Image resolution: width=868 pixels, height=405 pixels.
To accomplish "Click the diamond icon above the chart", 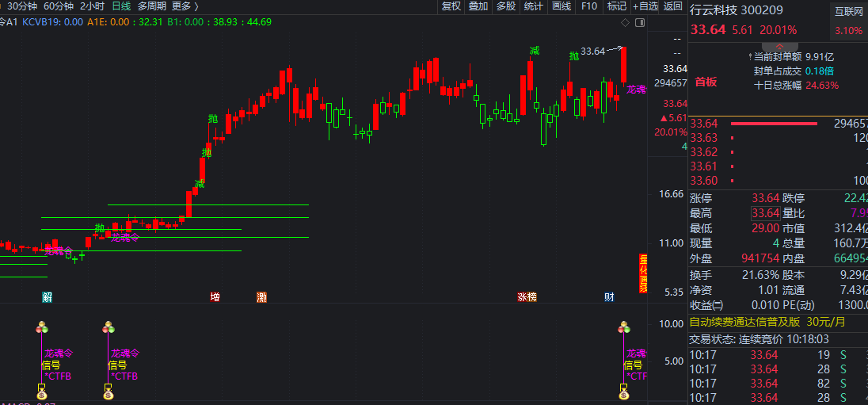I will (625, 22).
